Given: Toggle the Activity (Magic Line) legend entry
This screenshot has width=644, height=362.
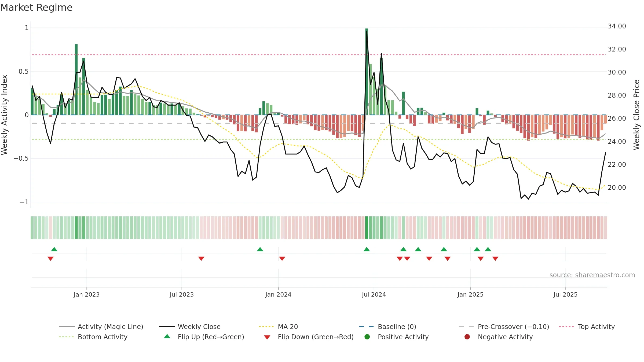Looking at the screenshot, I should 101,327.
